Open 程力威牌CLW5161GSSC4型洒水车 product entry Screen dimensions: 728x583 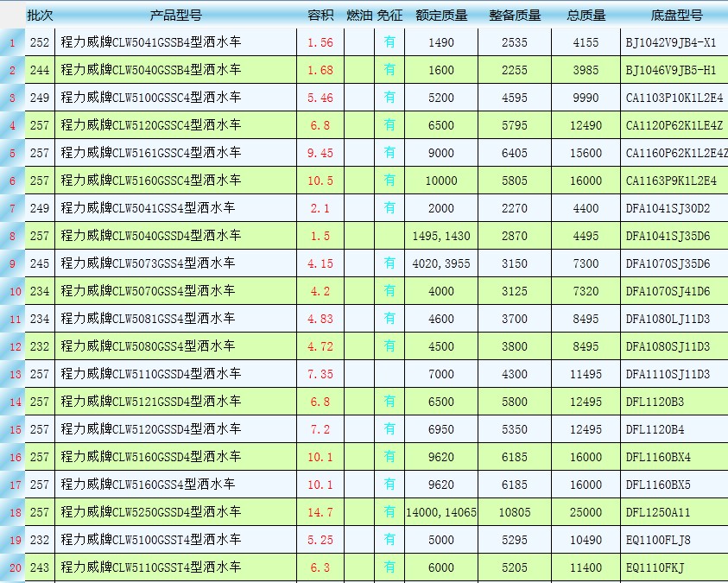pos(150,153)
